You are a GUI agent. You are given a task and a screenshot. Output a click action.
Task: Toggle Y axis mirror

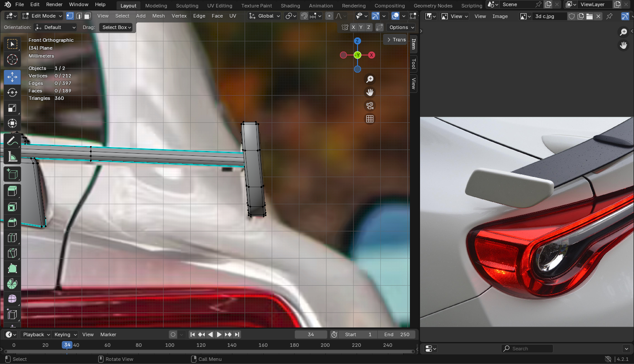coord(361,27)
